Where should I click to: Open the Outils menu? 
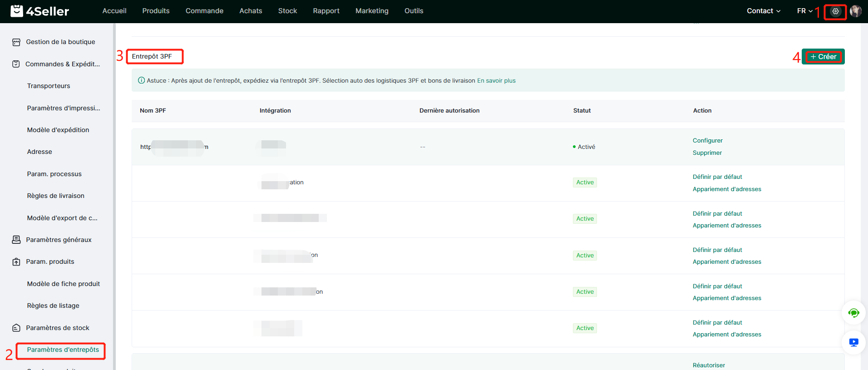tap(414, 11)
